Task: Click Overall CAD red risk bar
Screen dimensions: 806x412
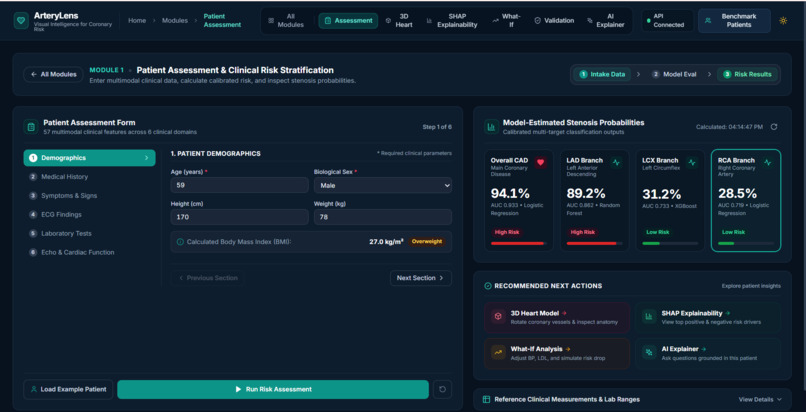Action: 519,244
